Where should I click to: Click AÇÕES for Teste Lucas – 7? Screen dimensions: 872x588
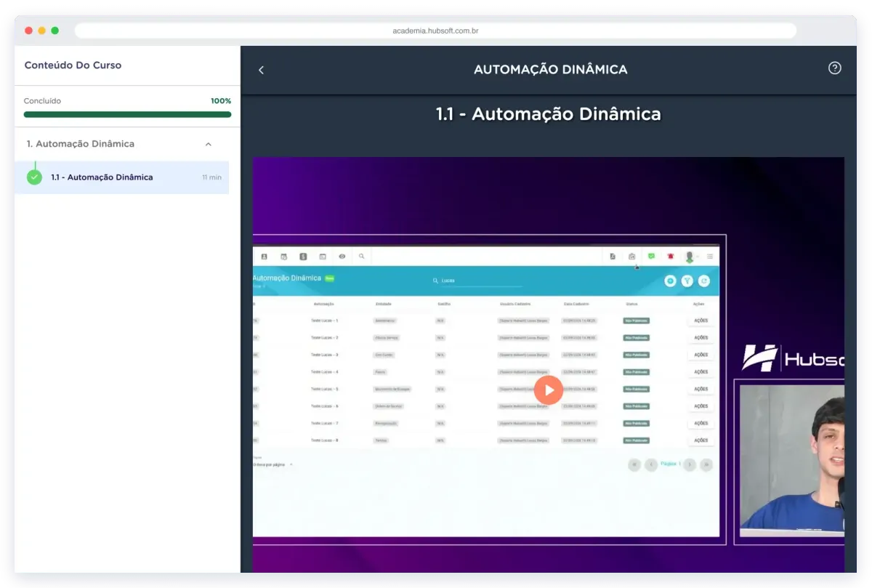pos(701,423)
